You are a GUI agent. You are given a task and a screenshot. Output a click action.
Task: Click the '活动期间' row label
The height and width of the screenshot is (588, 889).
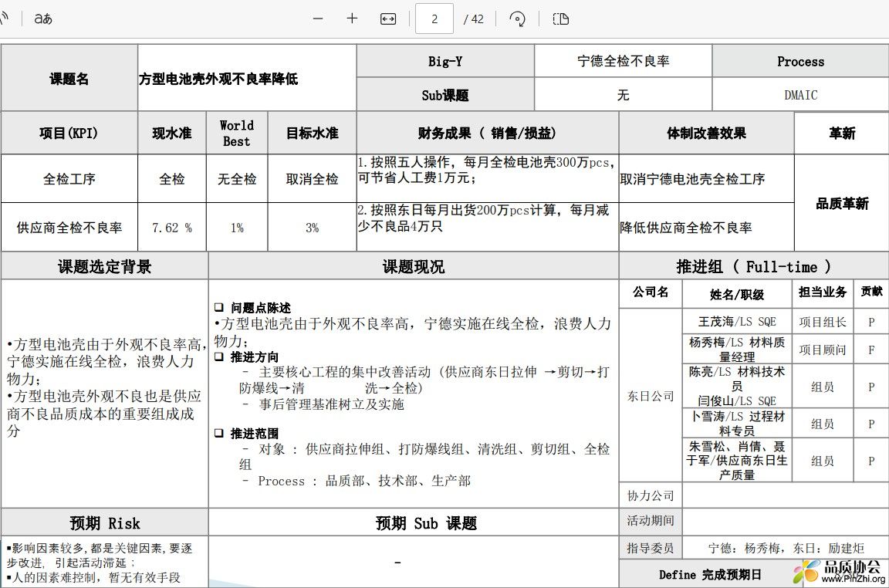tap(651, 521)
